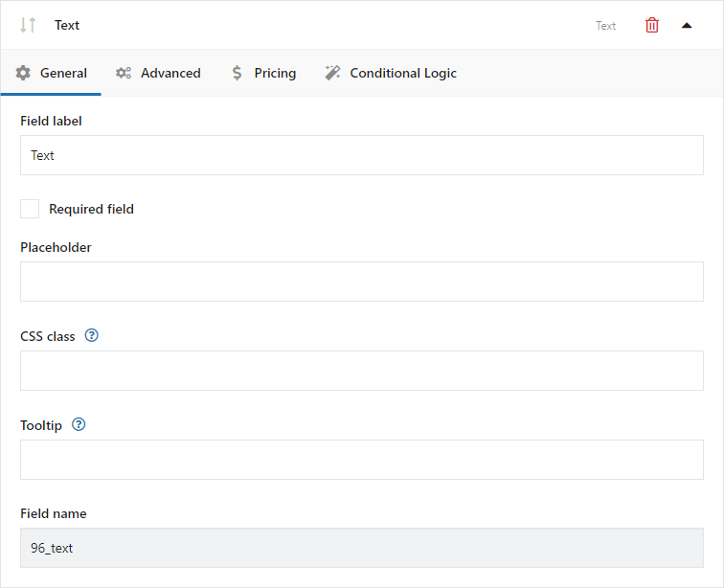
Task: Delete the field with the red trash icon
Action: pyautogui.click(x=651, y=25)
